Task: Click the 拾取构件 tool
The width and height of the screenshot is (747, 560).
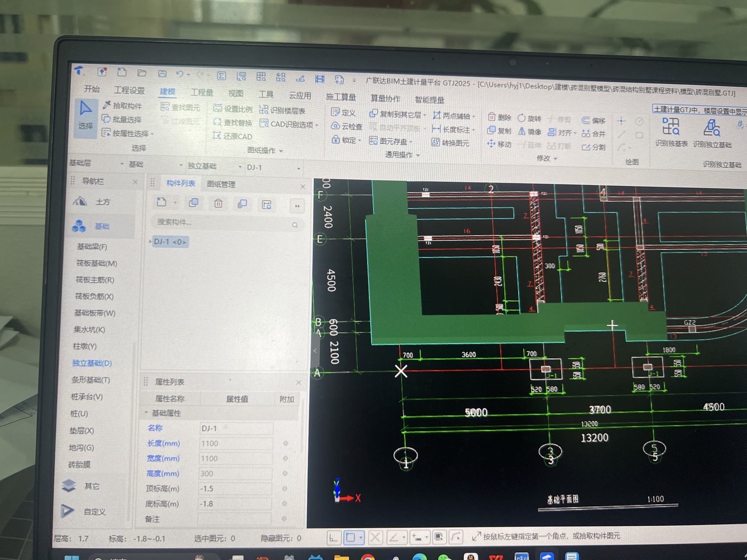Action: (123, 106)
